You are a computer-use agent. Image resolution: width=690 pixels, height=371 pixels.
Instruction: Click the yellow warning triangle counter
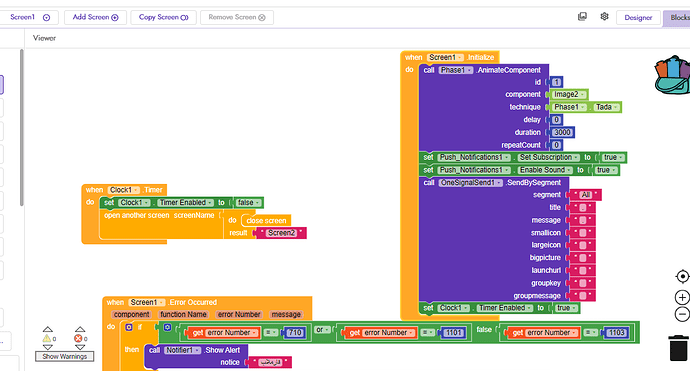click(47, 338)
